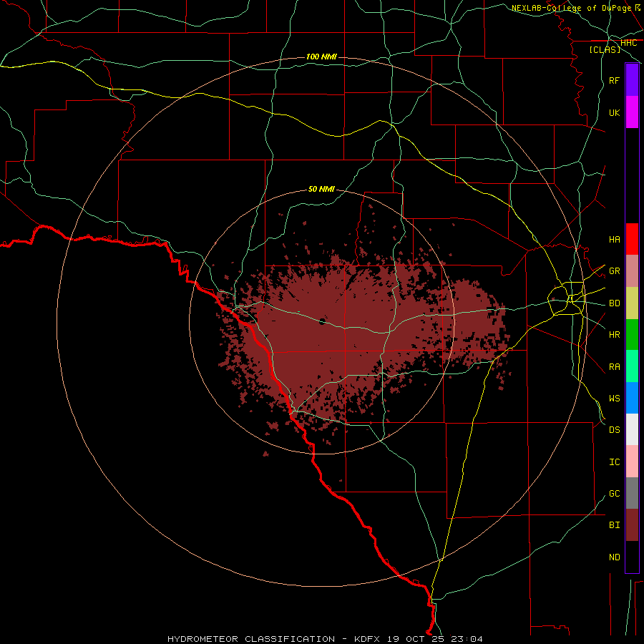Click the RA legend label
Viewport: 644px width, 644px height.
[614, 367]
